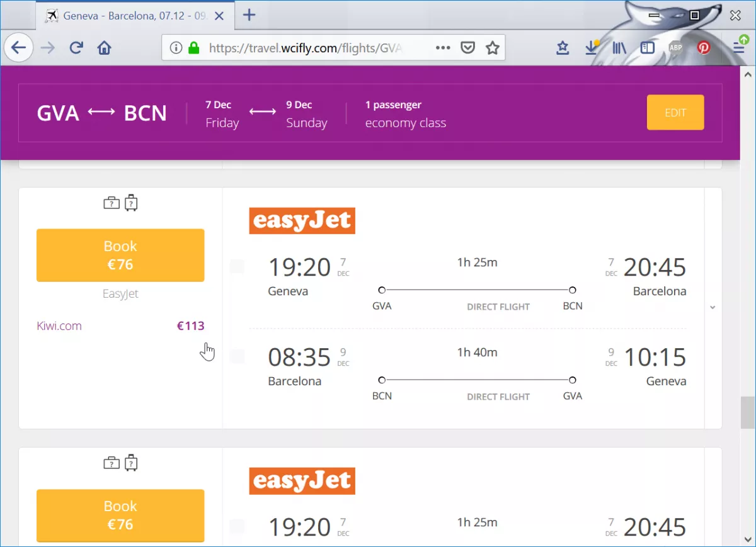This screenshot has width=756, height=547.
Task: Click DIRECT FLIGHT label on BCN to GVA leg
Action: pos(498,397)
